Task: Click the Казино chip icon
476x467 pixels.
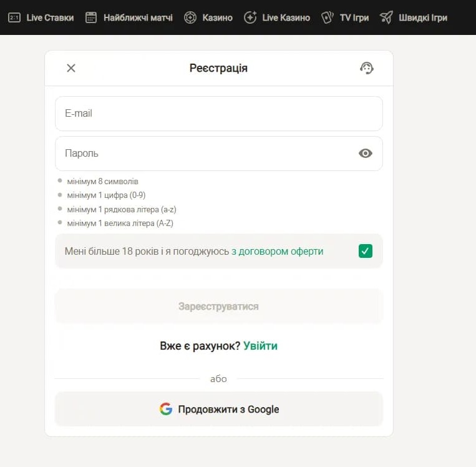Action: (190, 17)
